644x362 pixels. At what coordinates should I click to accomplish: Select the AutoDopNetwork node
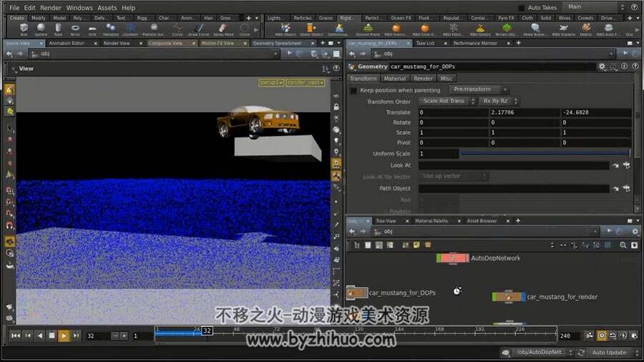pos(453,258)
